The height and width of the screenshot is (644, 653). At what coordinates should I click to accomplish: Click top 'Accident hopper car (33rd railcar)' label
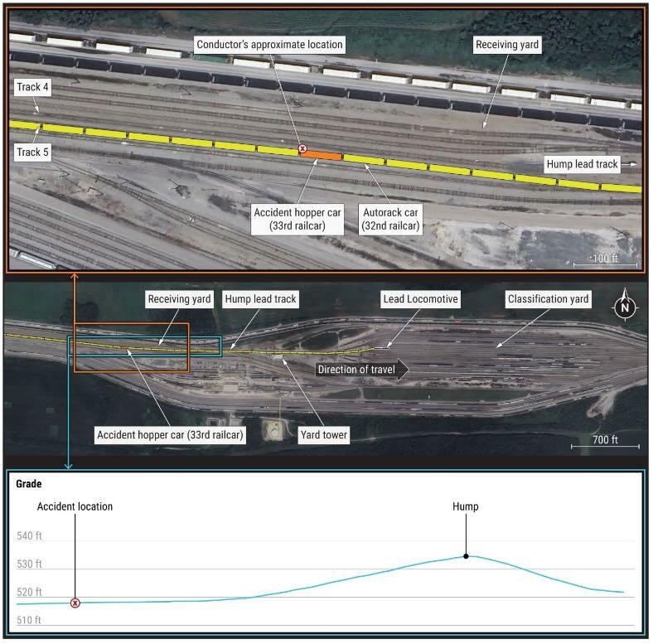click(x=297, y=219)
